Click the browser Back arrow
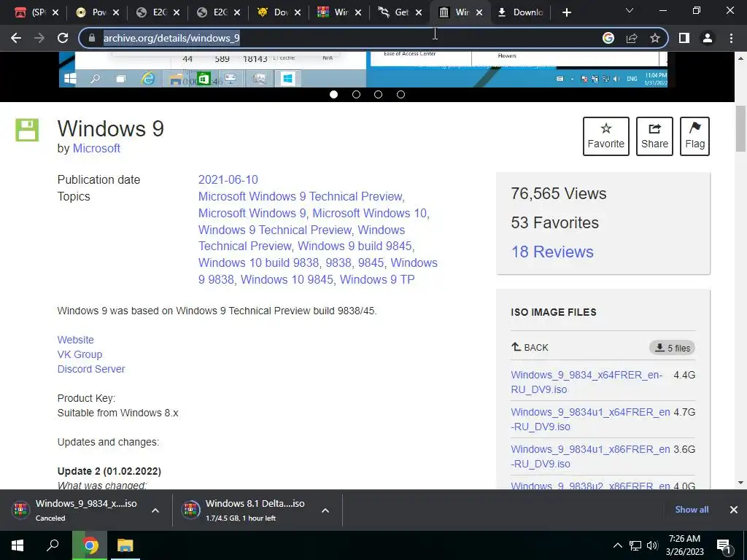This screenshot has height=560, width=747. coord(16,38)
